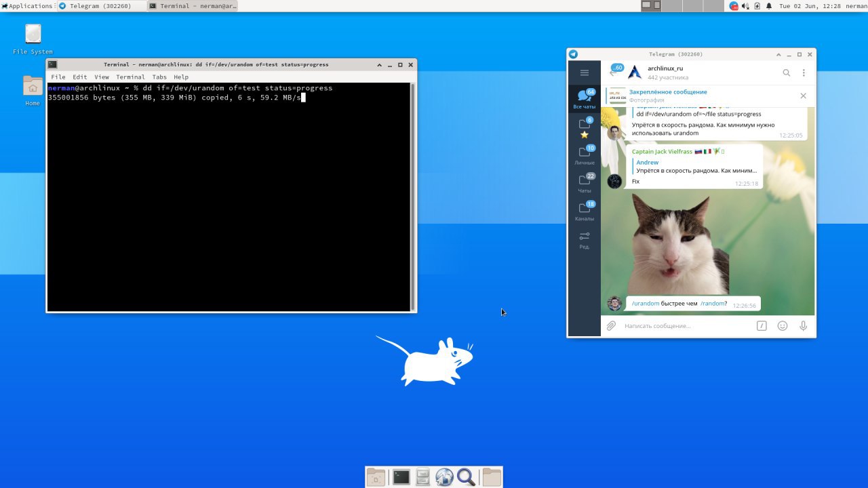The width and height of the screenshot is (868, 488).
Task: Open the 'Ред.' folder editing option
Action: [585, 240]
